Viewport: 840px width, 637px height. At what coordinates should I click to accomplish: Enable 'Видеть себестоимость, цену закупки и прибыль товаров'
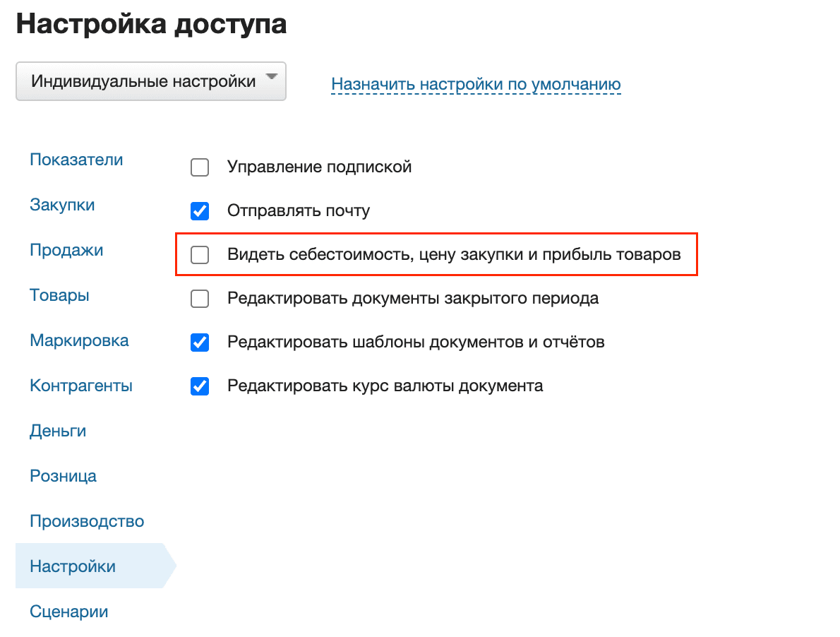pos(200,254)
